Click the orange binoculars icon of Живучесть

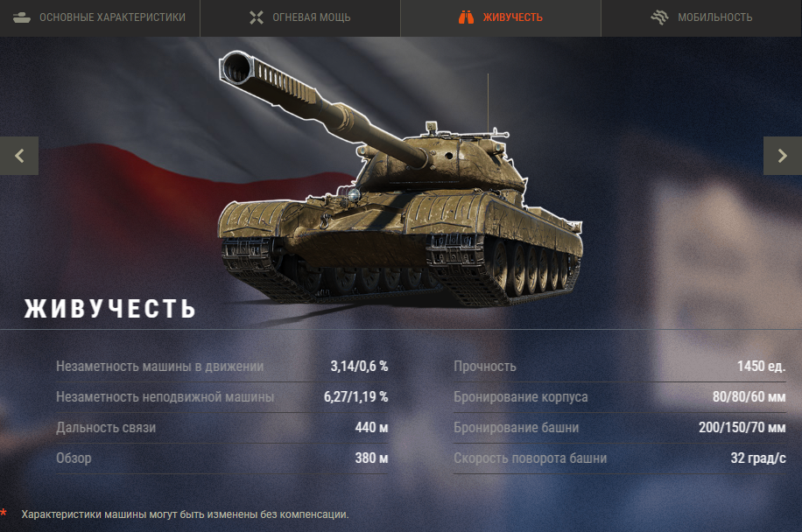coord(466,17)
